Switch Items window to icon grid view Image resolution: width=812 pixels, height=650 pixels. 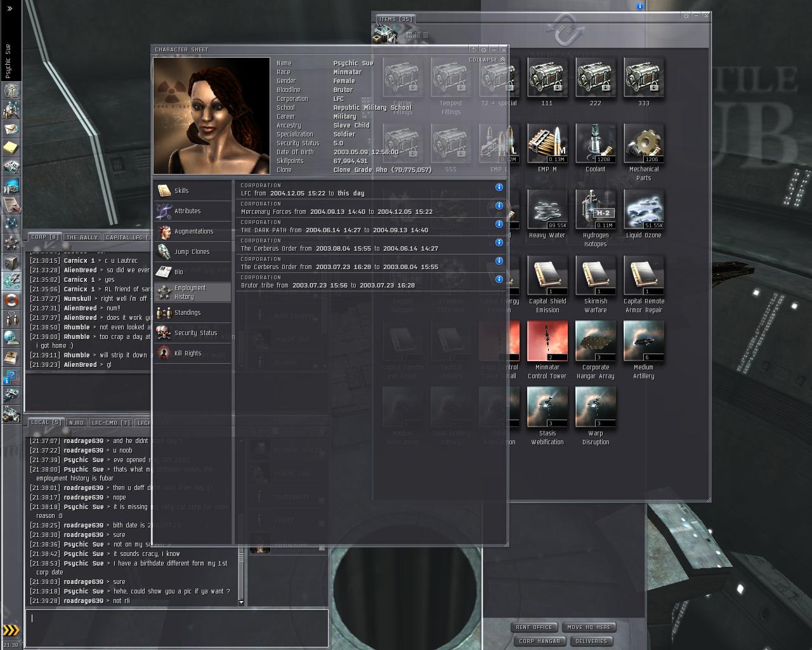409,36
